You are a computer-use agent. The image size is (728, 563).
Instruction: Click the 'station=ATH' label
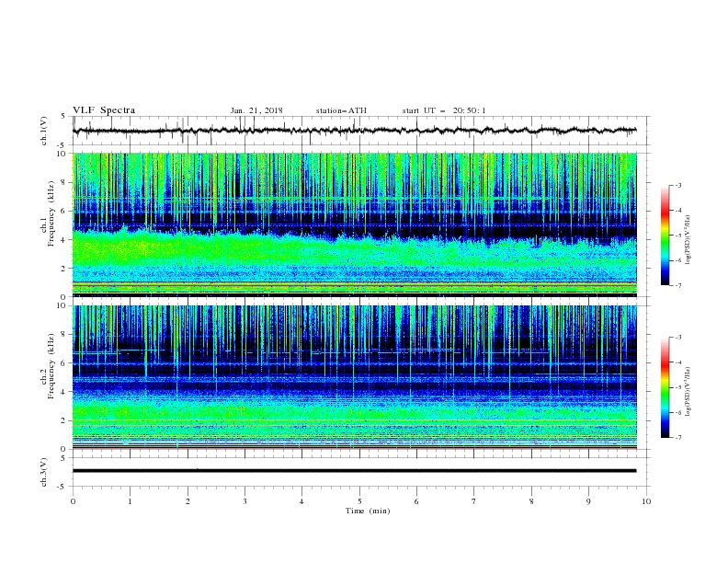point(341,110)
